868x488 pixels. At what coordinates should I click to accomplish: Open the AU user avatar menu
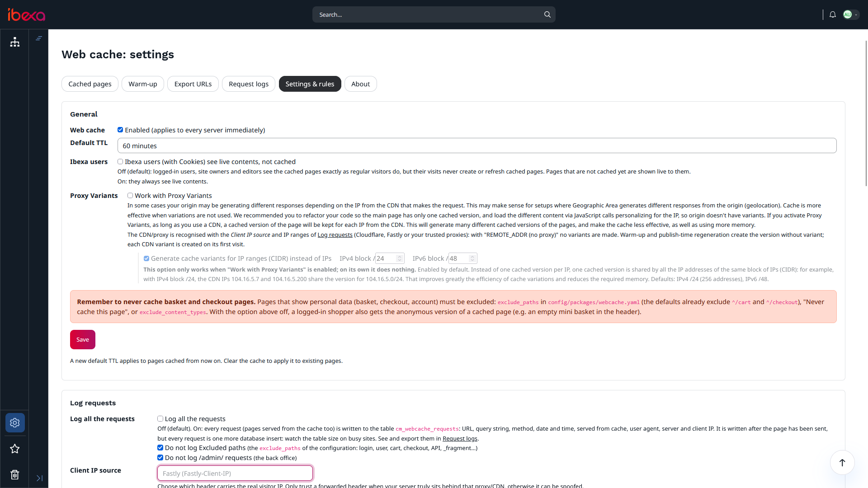tap(850, 14)
